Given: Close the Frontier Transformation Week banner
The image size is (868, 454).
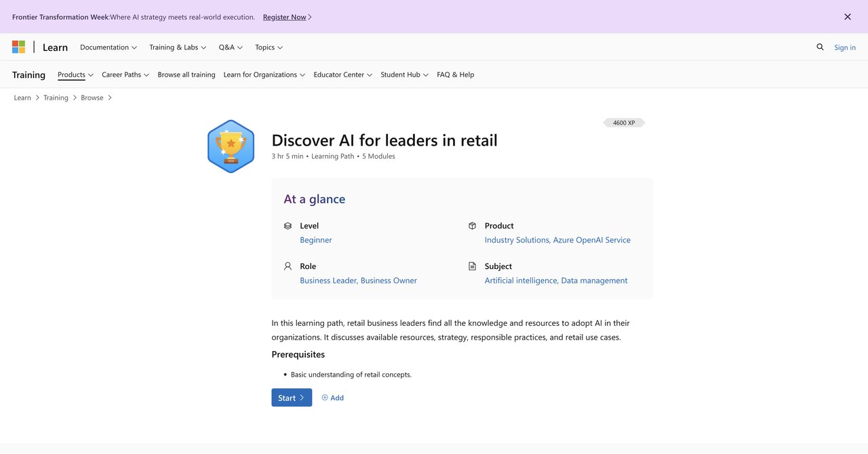Looking at the screenshot, I should pos(848,17).
